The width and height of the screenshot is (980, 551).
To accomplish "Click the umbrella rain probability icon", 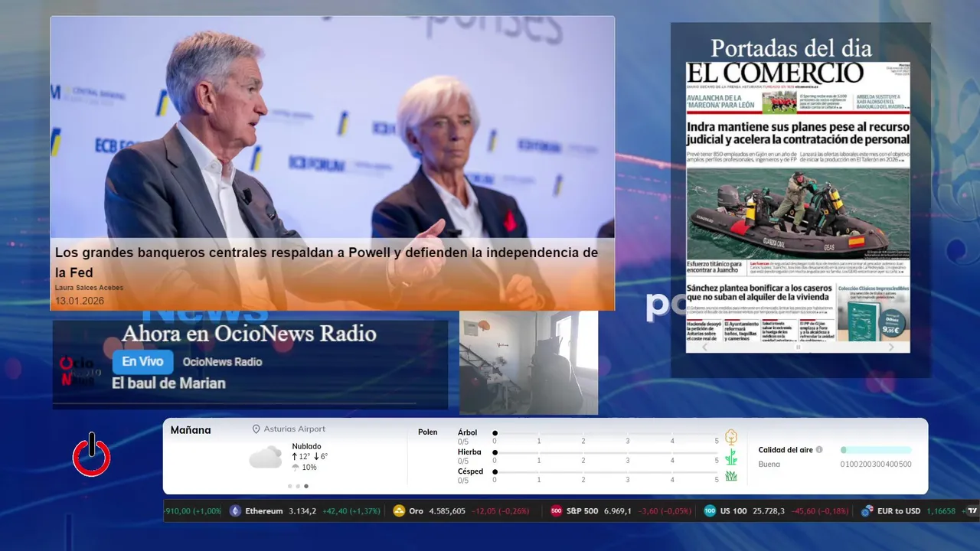I will [x=296, y=468].
